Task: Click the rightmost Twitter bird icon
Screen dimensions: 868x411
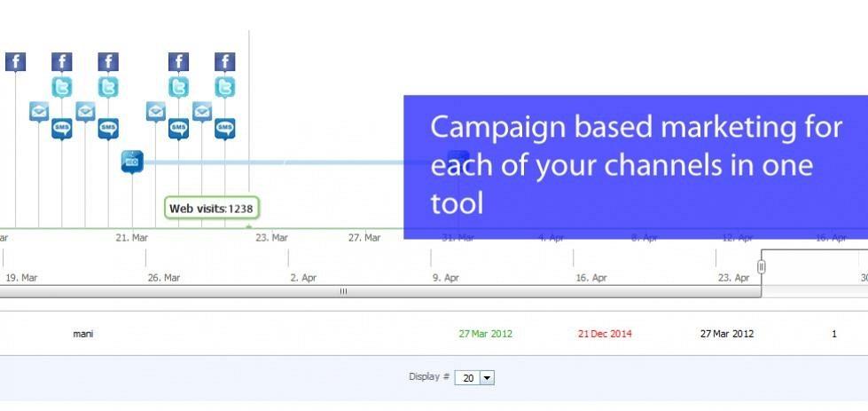Action: click(x=225, y=87)
